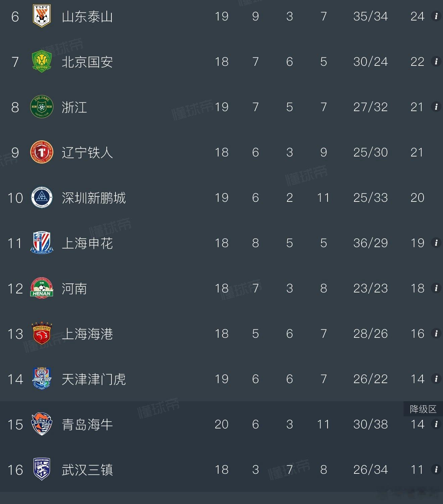Open the 深圳新鹏城 team name
Image resolution: width=443 pixels, height=504 pixels.
[x=94, y=198]
